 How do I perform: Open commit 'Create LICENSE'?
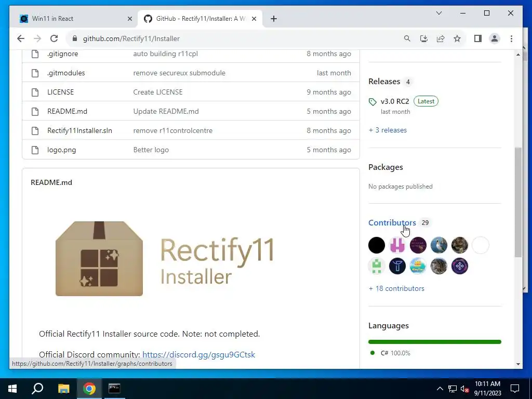[158, 92]
